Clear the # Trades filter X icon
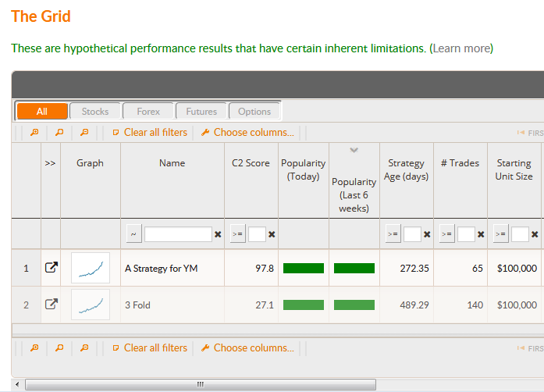 (x=481, y=234)
